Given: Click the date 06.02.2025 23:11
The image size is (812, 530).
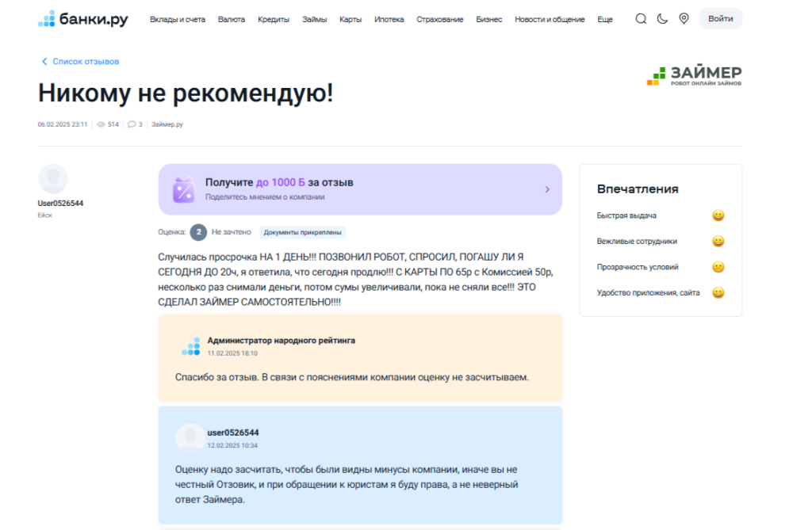Looking at the screenshot, I should point(62,124).
